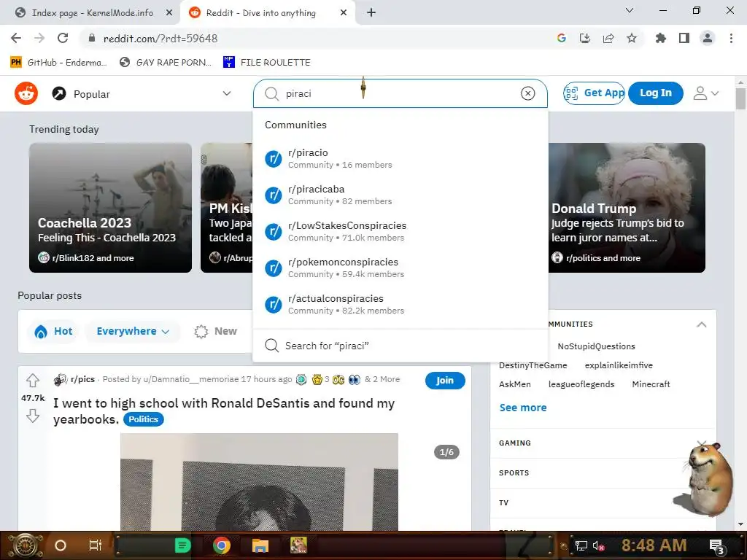Select r/piracicaba community suggestion
The width and height of the screenshot is (747, 560).
tap(400, 195)
